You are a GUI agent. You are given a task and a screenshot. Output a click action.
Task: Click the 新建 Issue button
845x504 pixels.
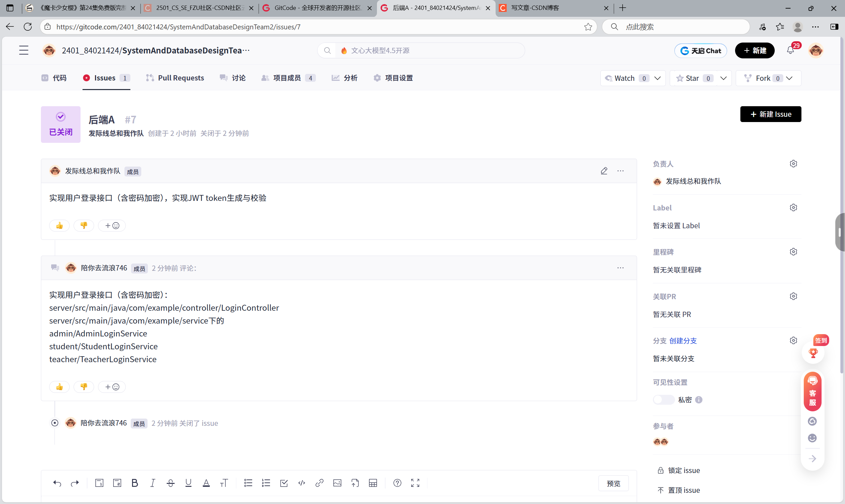coord(770,114)
